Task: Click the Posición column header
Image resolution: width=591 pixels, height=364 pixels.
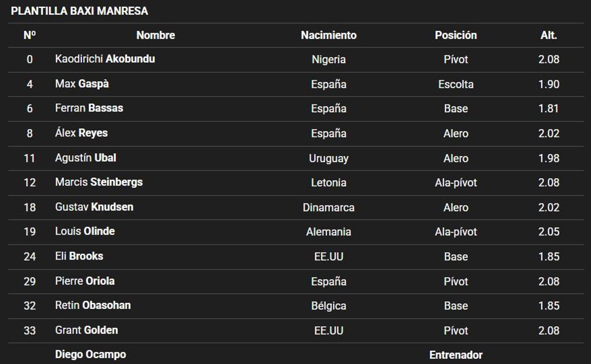Action: (x=456, y=35)
